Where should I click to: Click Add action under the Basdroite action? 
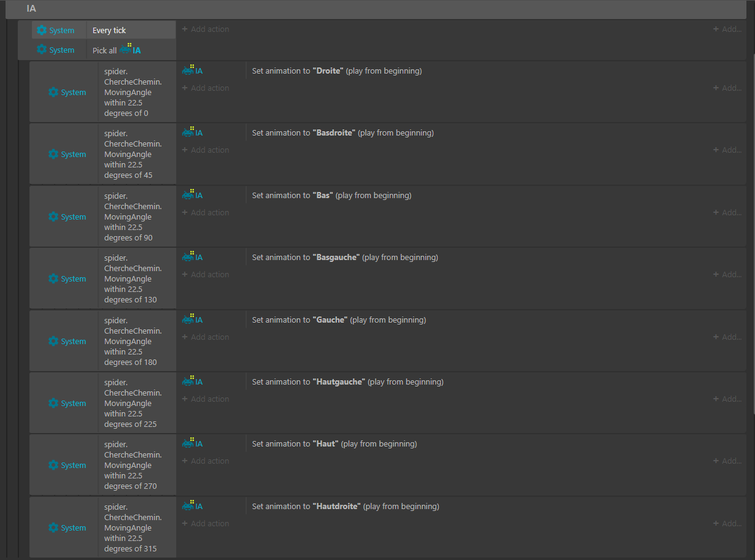(x=206, y=150)
